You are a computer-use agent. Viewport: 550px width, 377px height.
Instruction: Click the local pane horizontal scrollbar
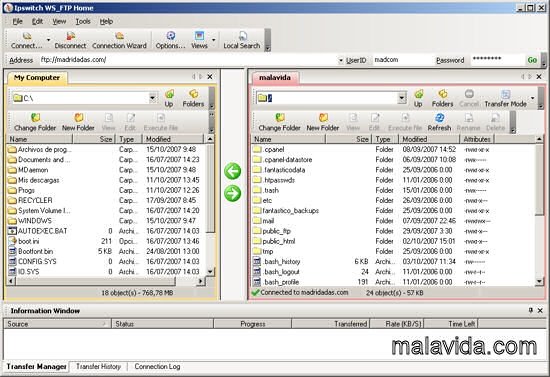(x=95, y=281)
